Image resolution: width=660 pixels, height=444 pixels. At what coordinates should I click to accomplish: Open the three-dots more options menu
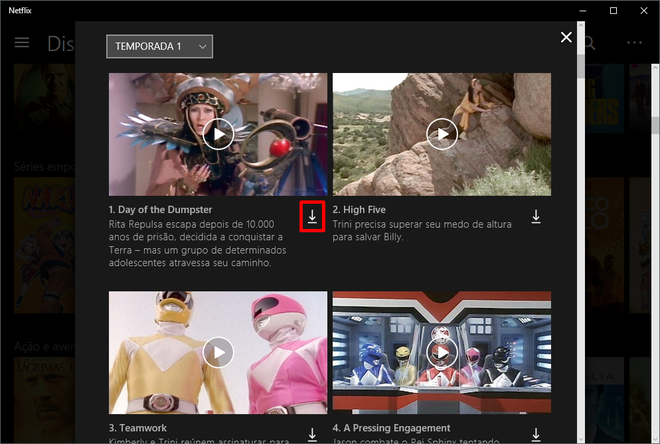[x=634, y=43]
